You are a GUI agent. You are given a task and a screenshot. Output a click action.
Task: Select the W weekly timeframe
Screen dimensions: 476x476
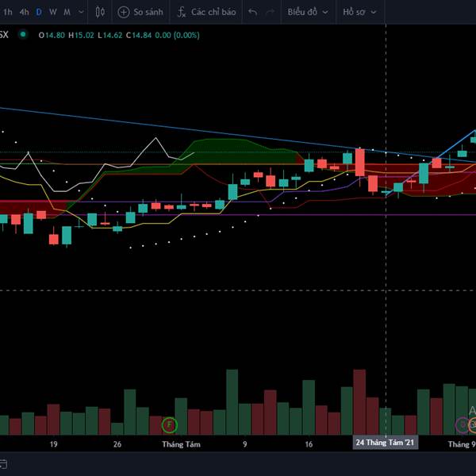pos(53,12)
